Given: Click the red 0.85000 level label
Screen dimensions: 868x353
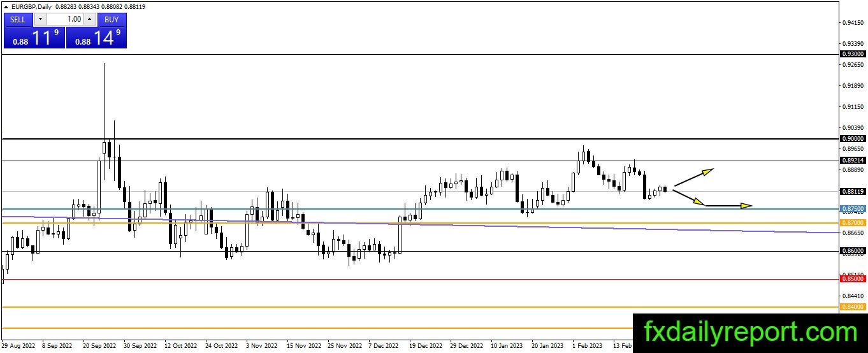Looking at the screenshot, I should point(853,278).
